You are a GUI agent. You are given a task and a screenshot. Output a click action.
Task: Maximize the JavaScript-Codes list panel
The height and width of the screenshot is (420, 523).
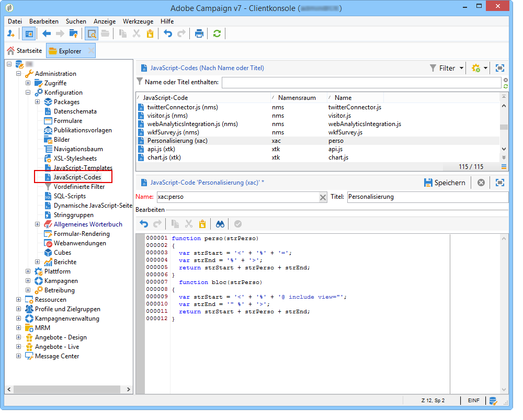pyautogui.click(x=500, y=68)
